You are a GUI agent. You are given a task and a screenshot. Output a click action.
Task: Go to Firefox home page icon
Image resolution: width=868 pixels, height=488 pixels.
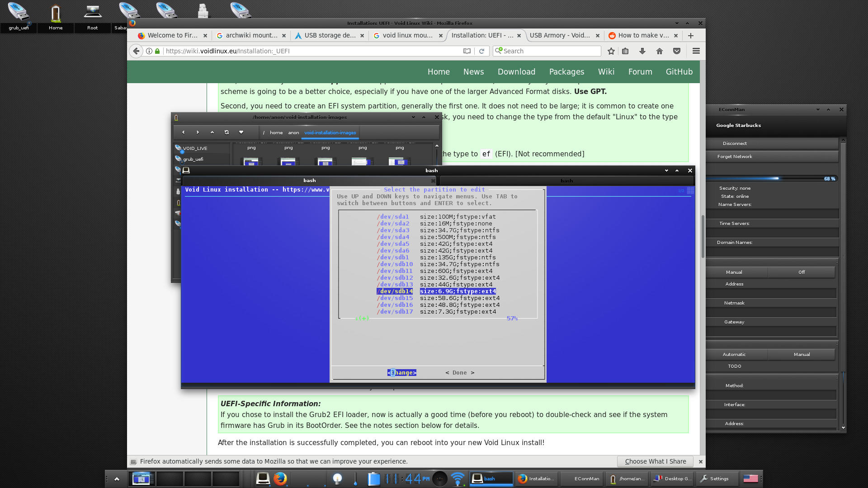coord(660,51)
